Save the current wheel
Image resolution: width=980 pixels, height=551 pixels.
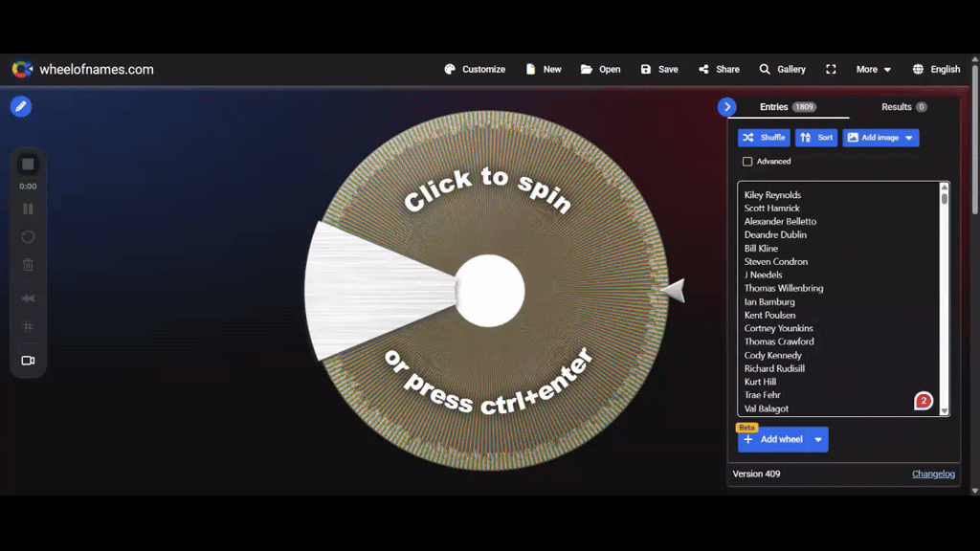point(659,69)
